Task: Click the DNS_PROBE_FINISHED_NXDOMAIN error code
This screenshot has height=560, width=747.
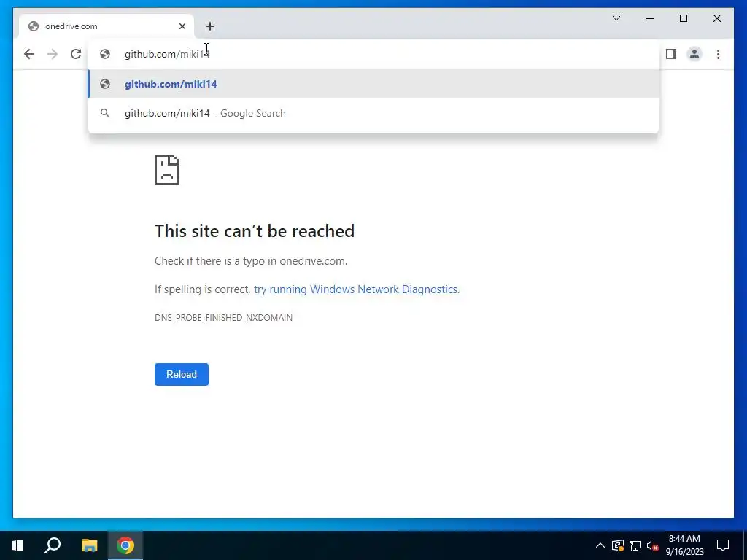Action: [223, 318]
